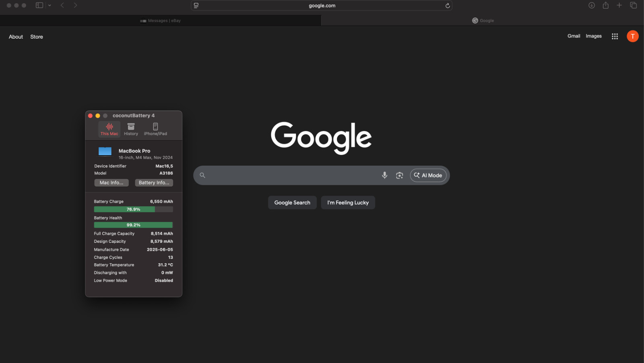Open Mac Info details

[111, 183]
